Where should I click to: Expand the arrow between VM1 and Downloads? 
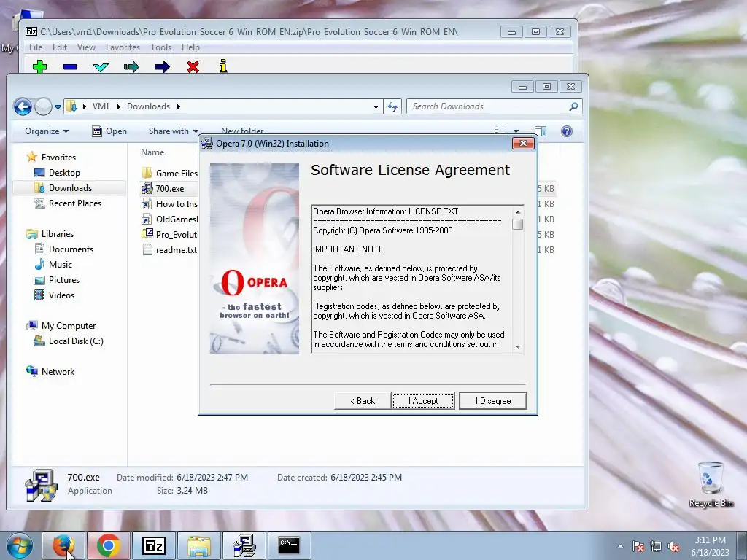pos(119,106)
